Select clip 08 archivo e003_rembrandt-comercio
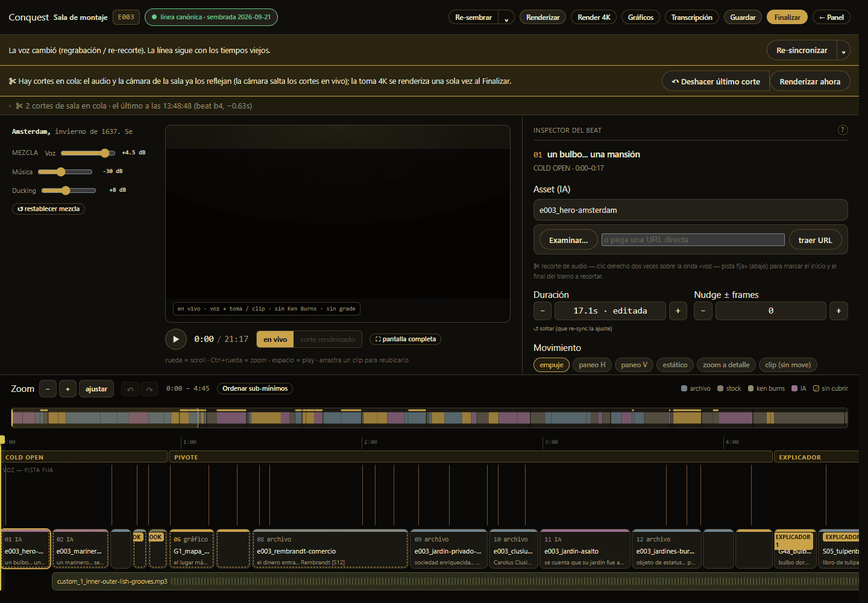Screen dimensions: 868x603 click(330, 549)
